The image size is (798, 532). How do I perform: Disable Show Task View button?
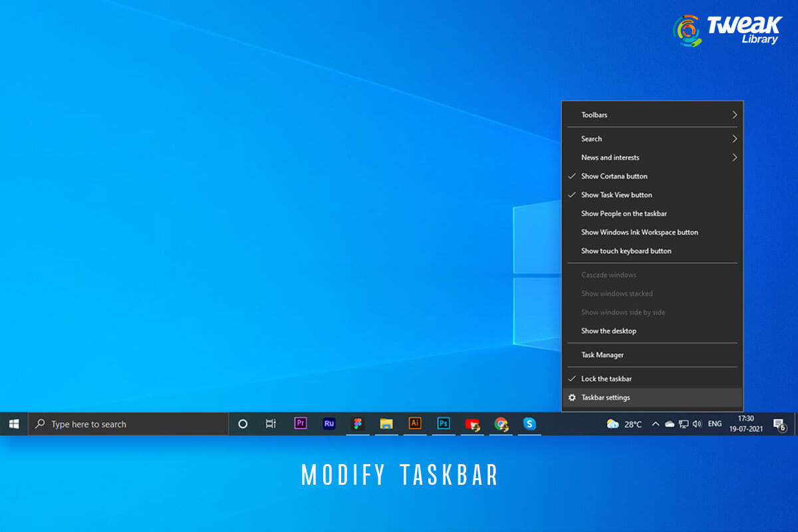(614, 194)
